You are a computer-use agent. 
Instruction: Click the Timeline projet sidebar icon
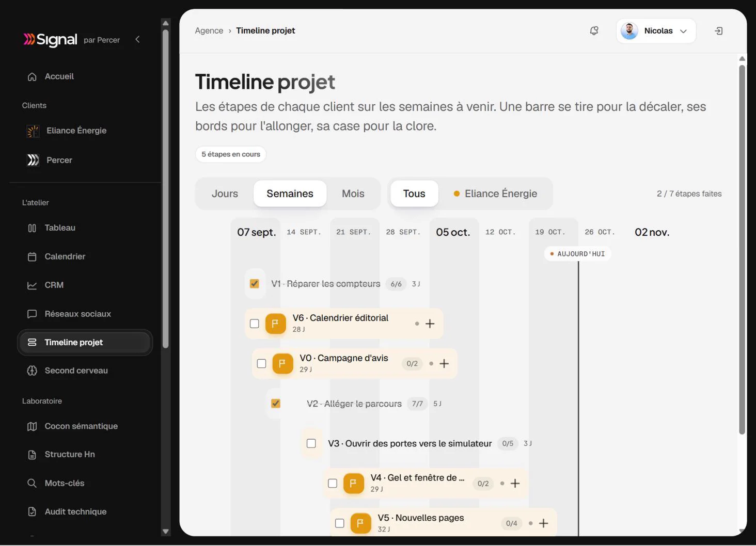[x=32, y=342]
